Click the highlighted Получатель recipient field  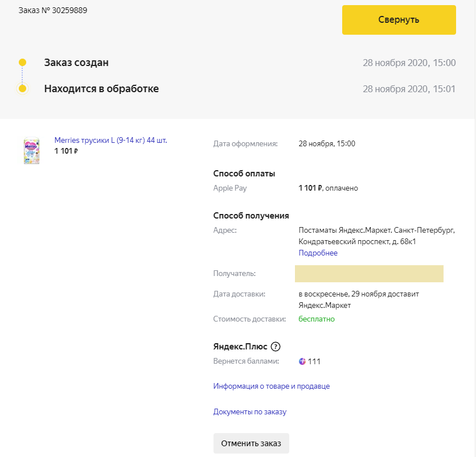368,274
